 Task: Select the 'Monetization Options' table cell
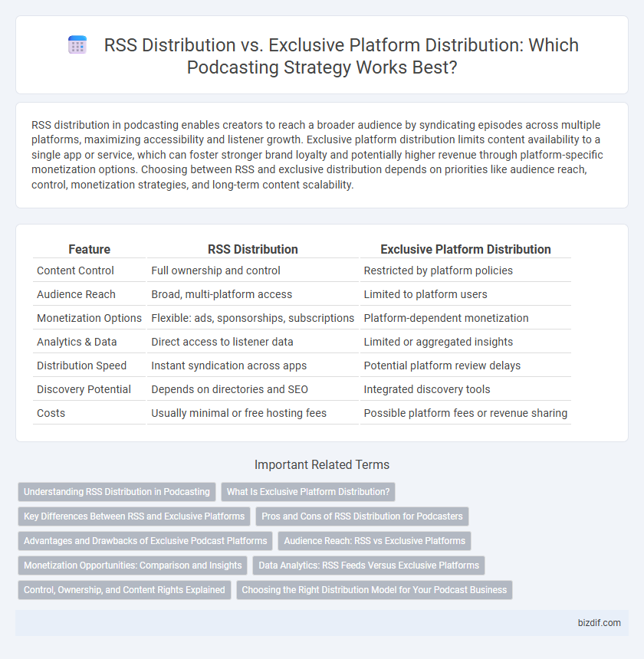[x=89, y=318]
